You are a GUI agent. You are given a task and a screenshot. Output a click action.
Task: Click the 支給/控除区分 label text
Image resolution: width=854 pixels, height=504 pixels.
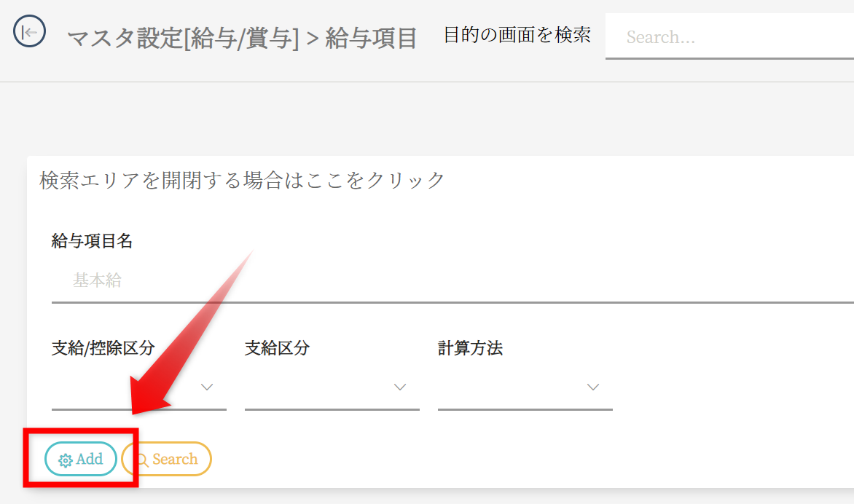(103, 347)
